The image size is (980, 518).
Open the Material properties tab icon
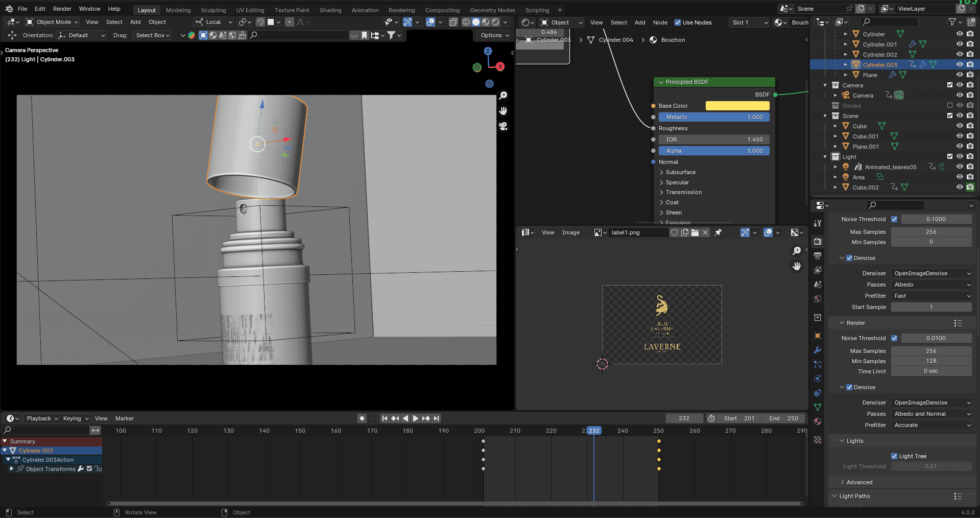click(x=818, y=421)
